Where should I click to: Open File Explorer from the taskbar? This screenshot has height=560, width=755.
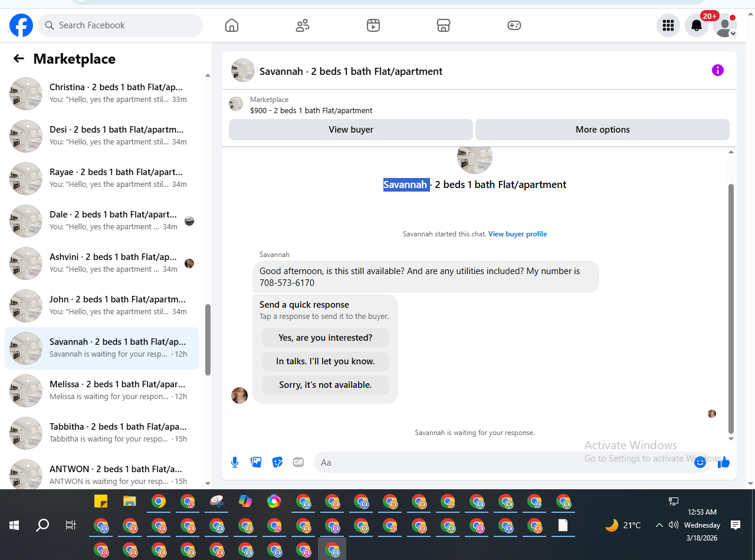point(130,502)
